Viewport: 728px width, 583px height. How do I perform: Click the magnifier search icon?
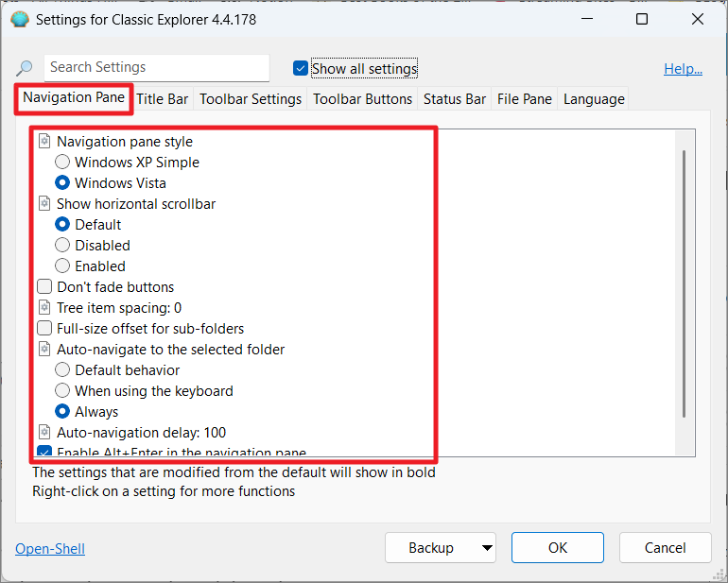pyautogui.click(x=25, y=68)
